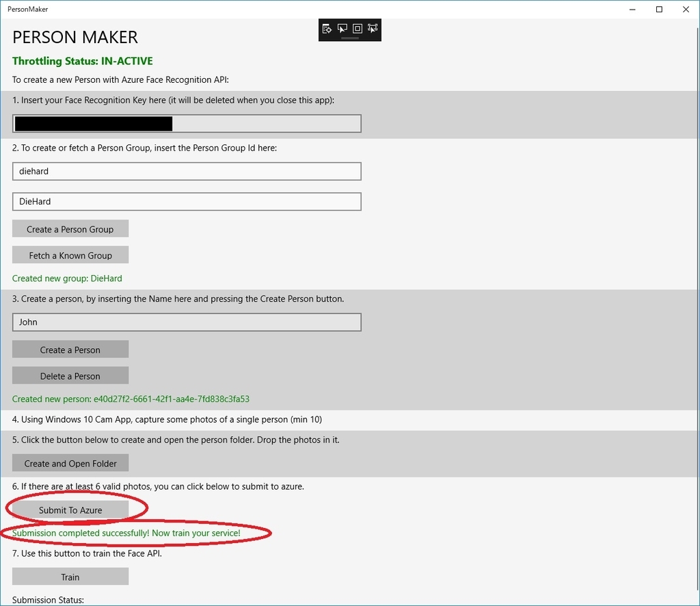This screenshot has width=700, height=606.
Task: Click the PERSON MAKER heading
Action: click(75, 38)
